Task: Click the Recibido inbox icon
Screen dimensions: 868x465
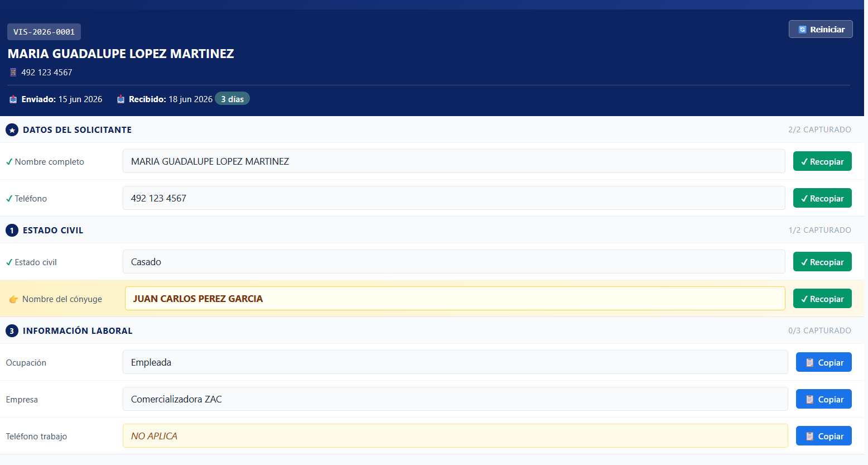Action: [120, 99]
